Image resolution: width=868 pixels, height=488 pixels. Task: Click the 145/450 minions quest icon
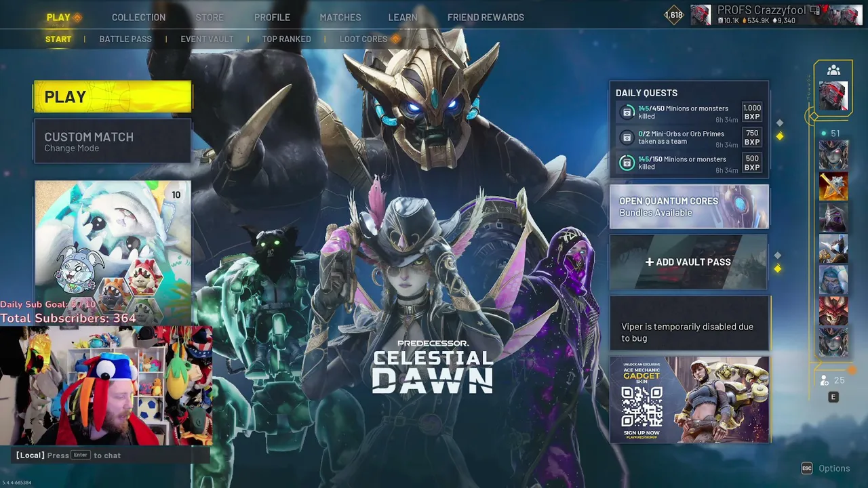click(x=628, y=112)
